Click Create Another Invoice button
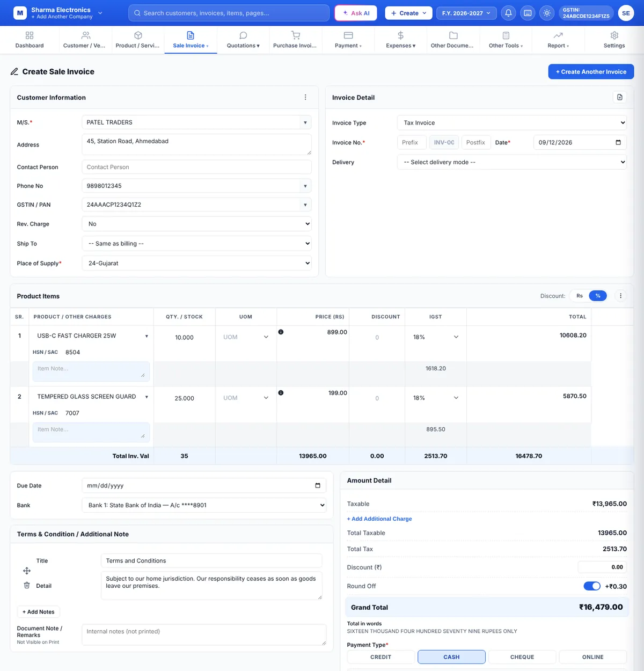The width and height of the screenshot is (644, 671). point(591,71)
